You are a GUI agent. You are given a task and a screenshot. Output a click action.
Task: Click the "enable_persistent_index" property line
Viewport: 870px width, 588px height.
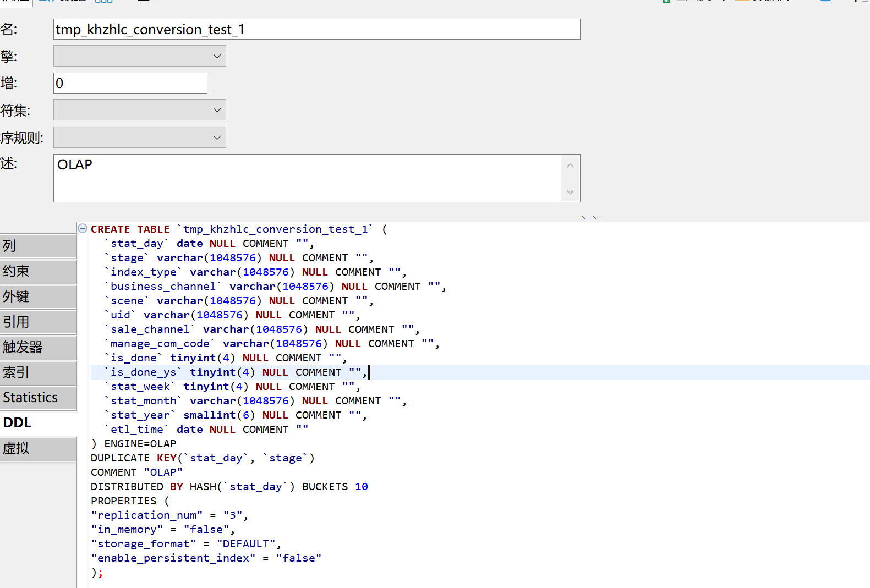(206, 558)
